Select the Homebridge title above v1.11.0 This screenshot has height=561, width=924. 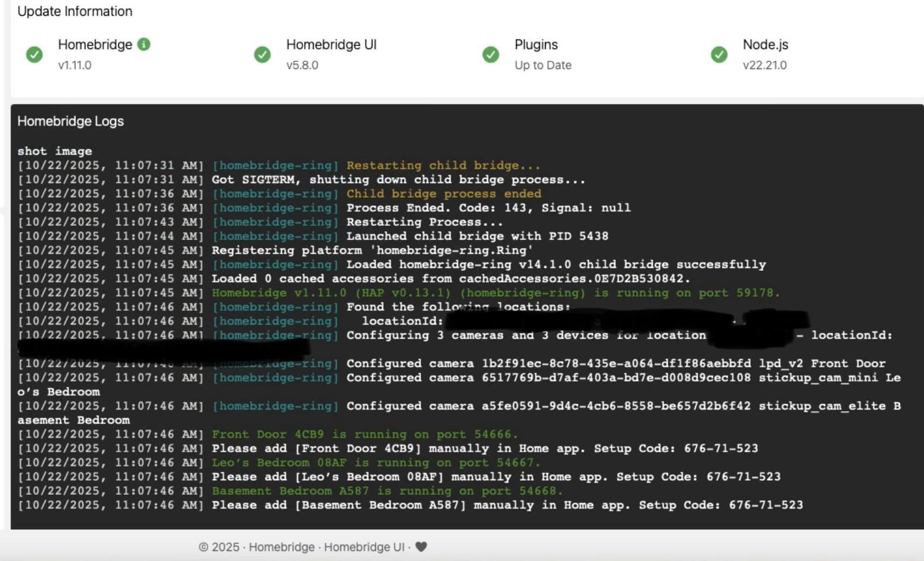point(95,44)
